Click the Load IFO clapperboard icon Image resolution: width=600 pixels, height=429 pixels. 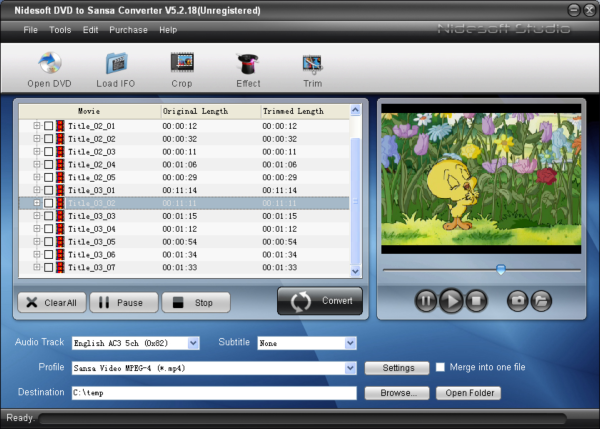tap(116, 63)
